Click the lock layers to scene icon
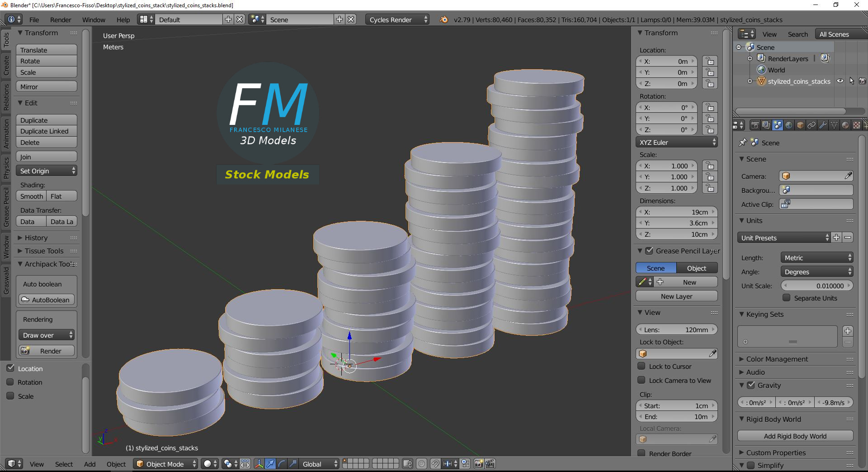 (407, 464)
